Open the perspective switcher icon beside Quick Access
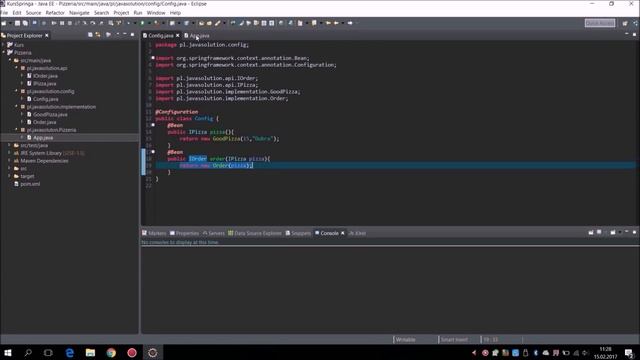 [x=625, y=23]
